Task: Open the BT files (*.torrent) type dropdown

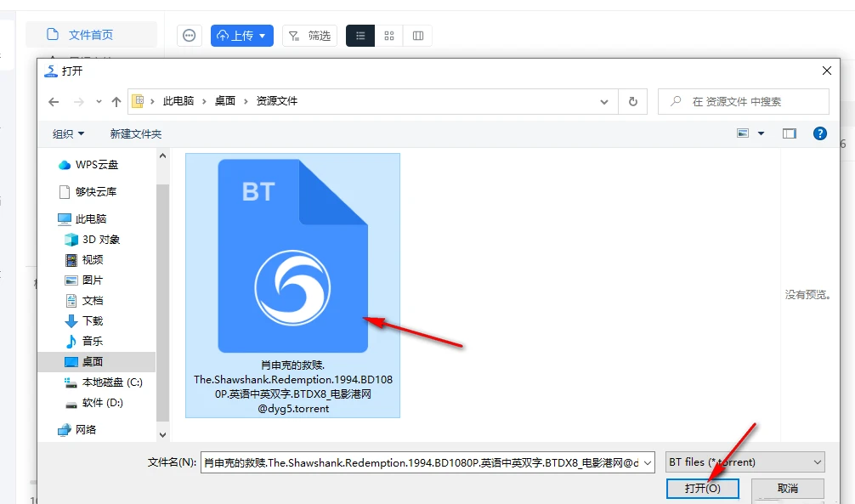Action: [745, 462]
